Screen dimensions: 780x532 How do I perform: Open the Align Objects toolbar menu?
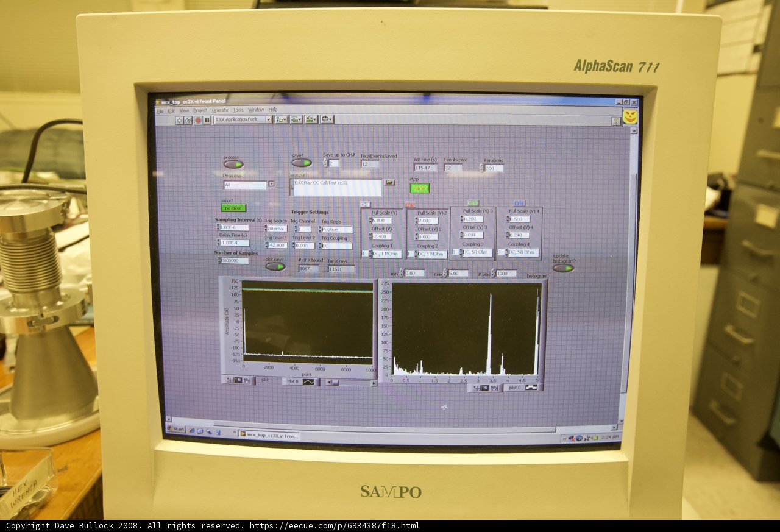[281, 119]
